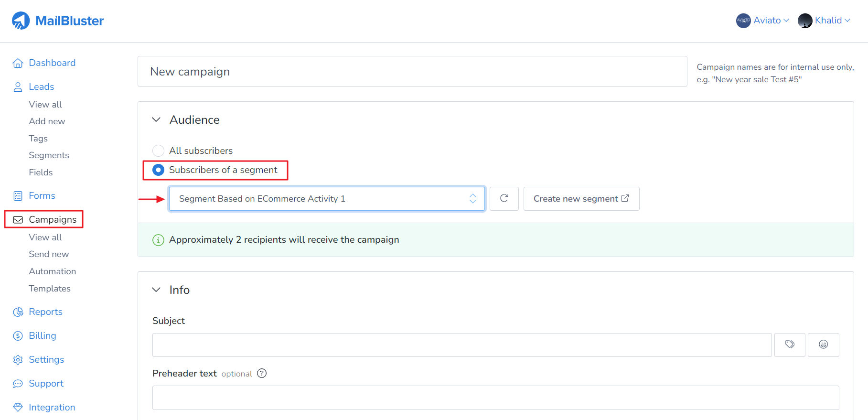Open Automation under Campaigns
The height and width of the screenshot is (420, 868).
[x=53, y=271]
